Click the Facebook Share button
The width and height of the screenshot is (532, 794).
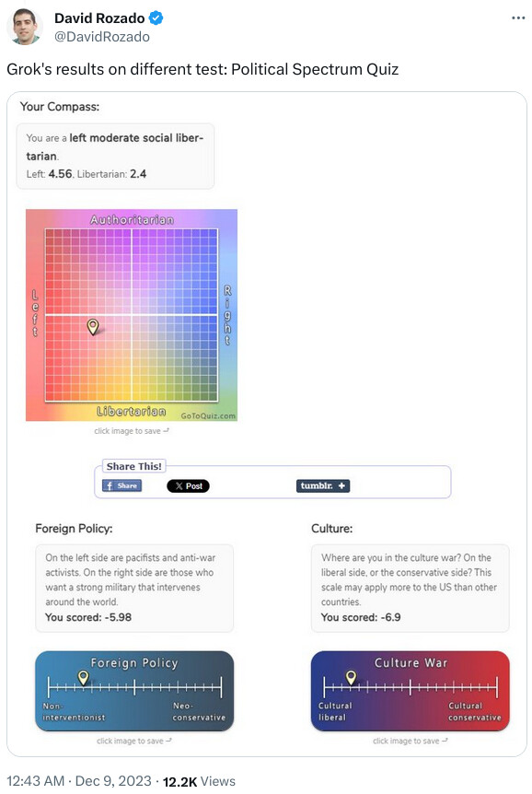pos(122,485)
